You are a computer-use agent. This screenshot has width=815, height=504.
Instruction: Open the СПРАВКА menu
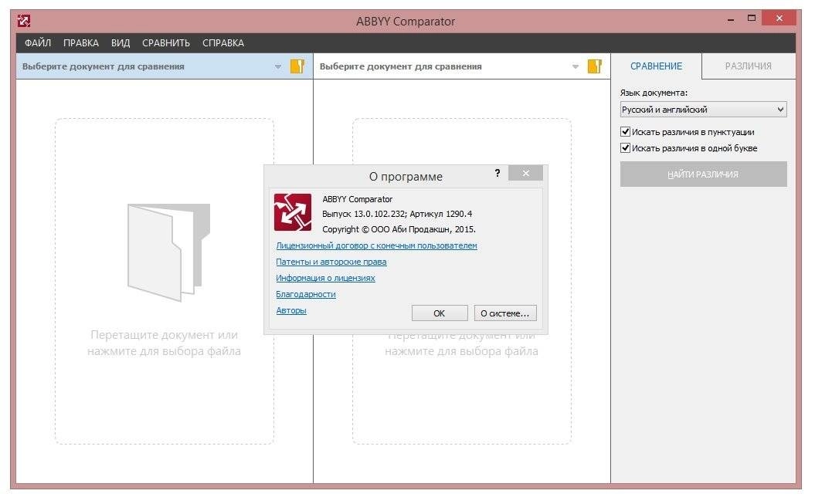pyautogui.click(x=223, y=43)
